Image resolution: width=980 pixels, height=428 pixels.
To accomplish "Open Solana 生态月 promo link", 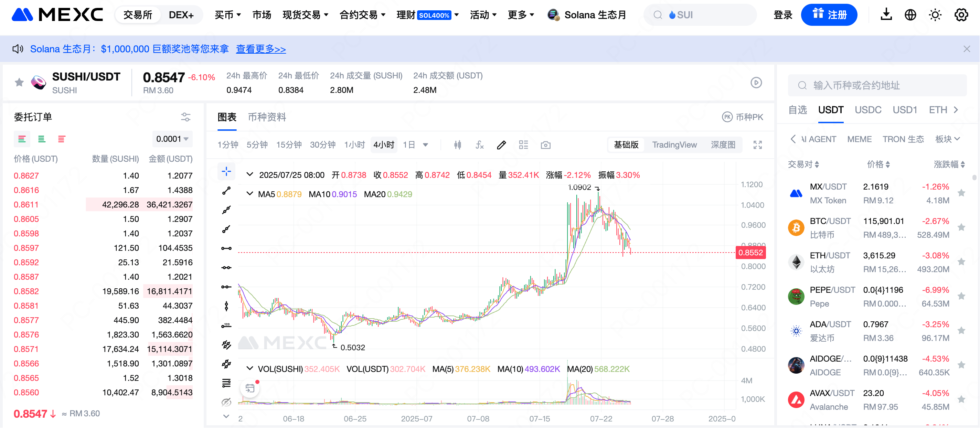I will (587, 15).
